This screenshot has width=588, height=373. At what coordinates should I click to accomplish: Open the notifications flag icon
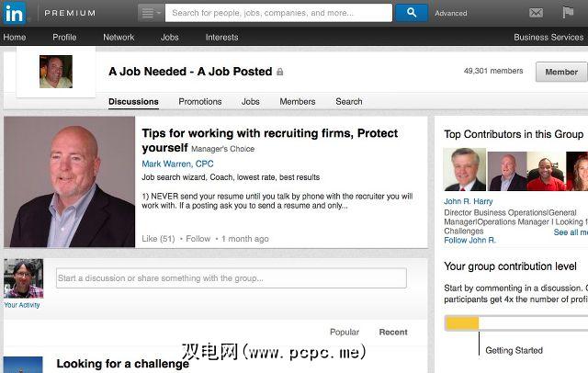click(x=569, y=13)
